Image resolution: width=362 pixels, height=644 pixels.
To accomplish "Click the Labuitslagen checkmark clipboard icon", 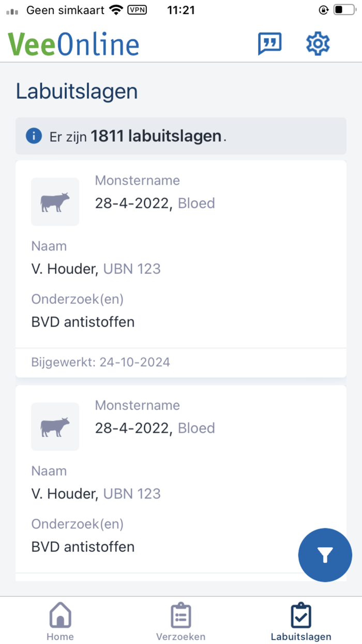I will (x=300, y=615).
